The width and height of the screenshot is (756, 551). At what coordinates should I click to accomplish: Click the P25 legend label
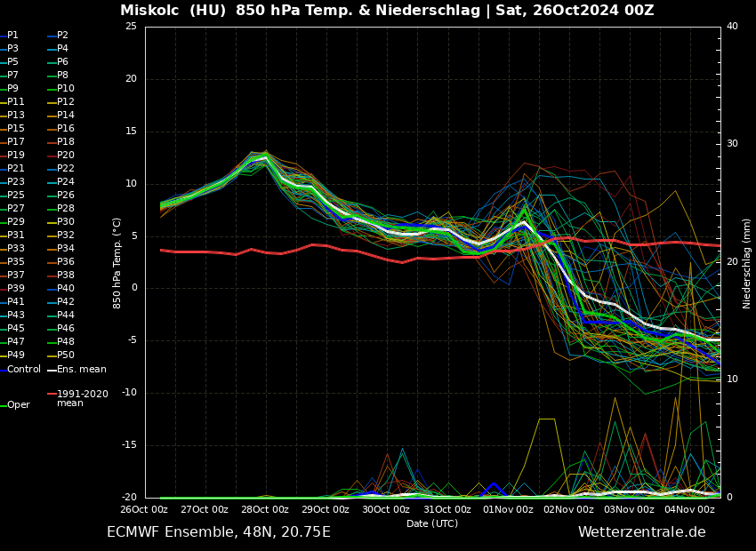16,196
